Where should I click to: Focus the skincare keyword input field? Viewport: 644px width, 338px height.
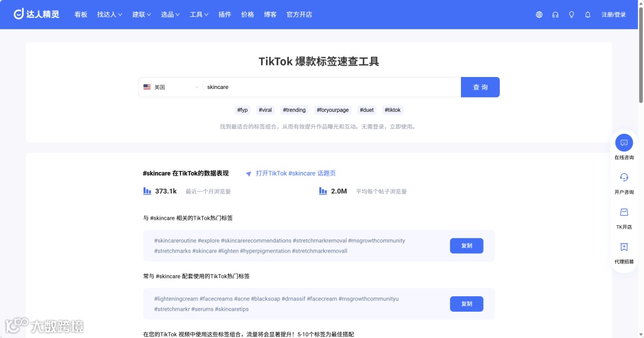pyautogui.click(x=332, y=87)
